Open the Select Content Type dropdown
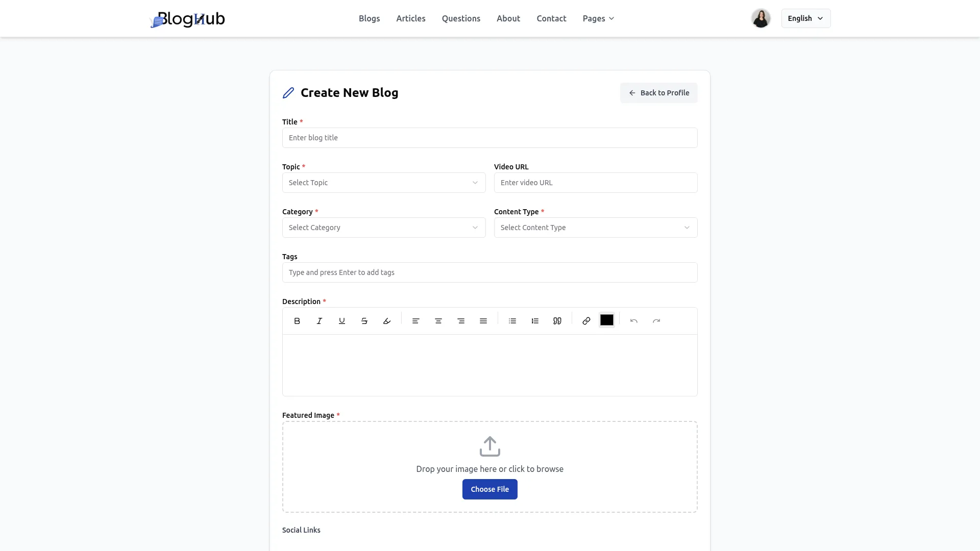 point(596,228)
